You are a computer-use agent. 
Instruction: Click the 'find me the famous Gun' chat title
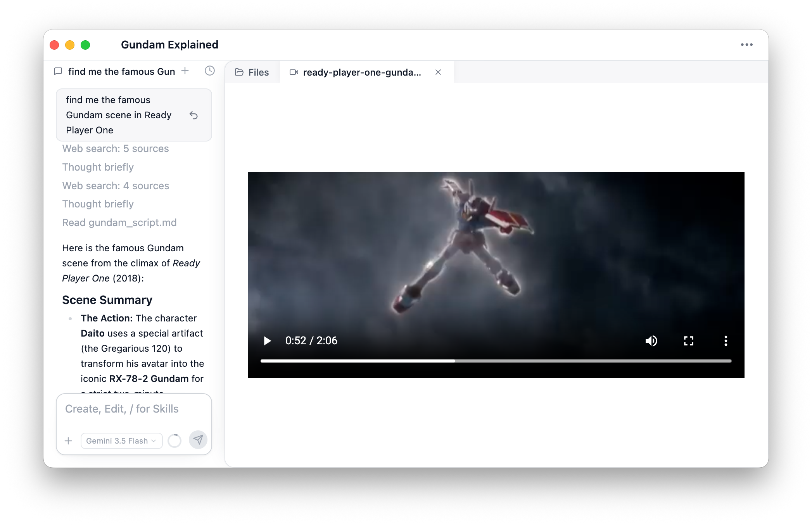point(121,71)
